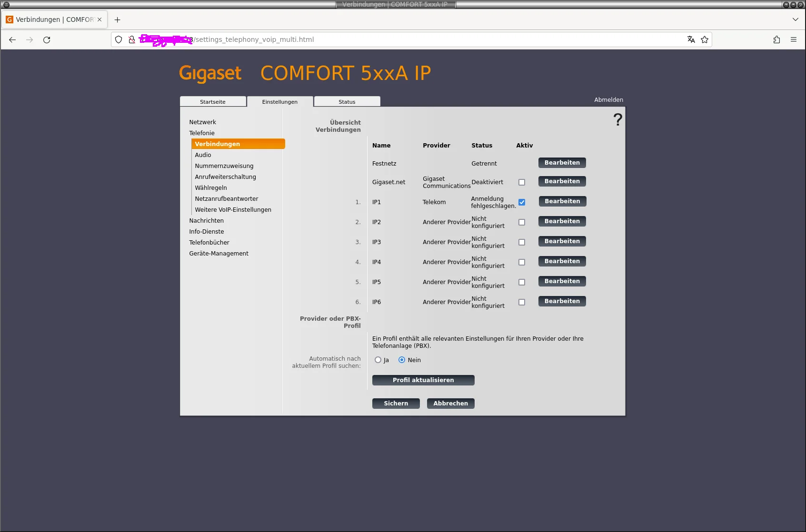Select the Ja radio button
Viewport: 806px width, 532px height.
click(x=378, y=360)
